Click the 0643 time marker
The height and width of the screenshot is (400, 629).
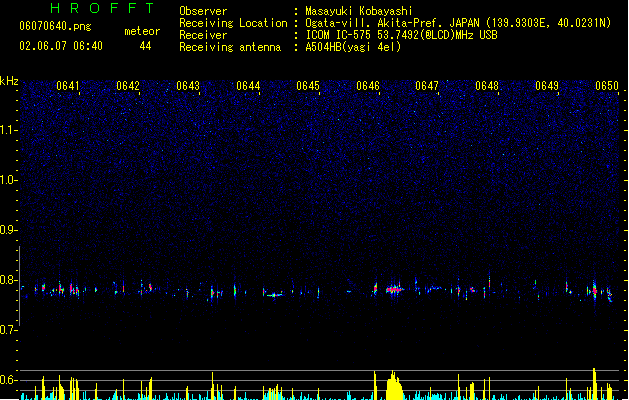(x=188, y=86)
